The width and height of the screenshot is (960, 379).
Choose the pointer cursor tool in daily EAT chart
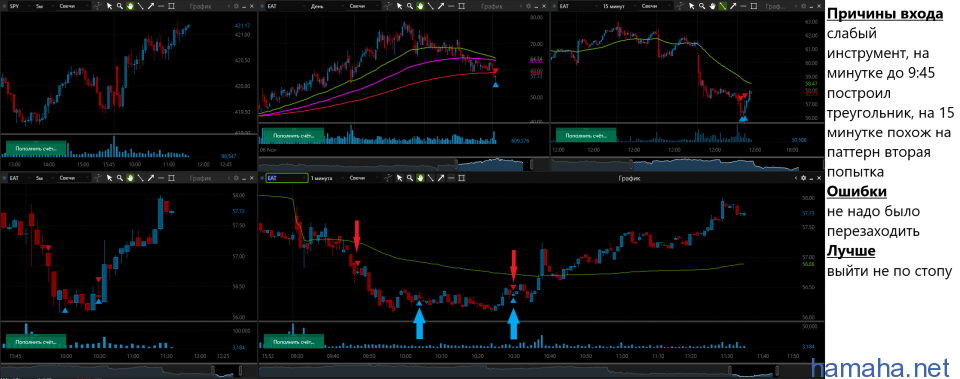pos(399,6)
